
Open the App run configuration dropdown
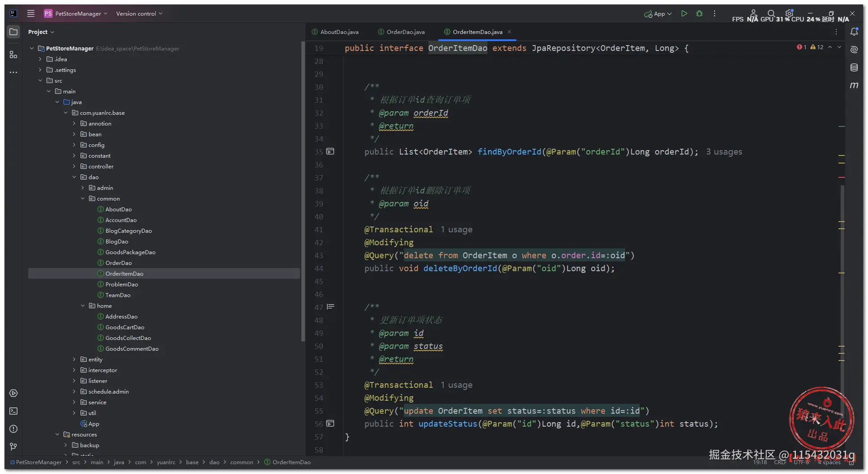(658, 13)
